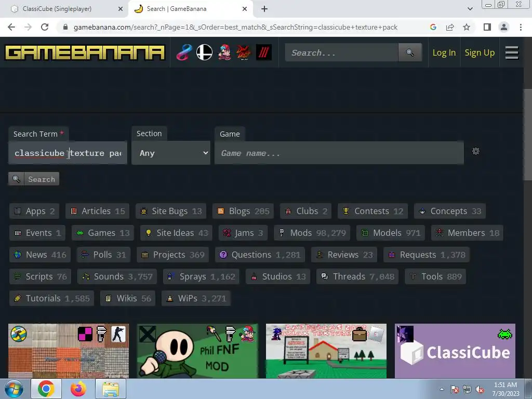
Task: Open Chrome's three-dot menu
Action: coord(521,27)
